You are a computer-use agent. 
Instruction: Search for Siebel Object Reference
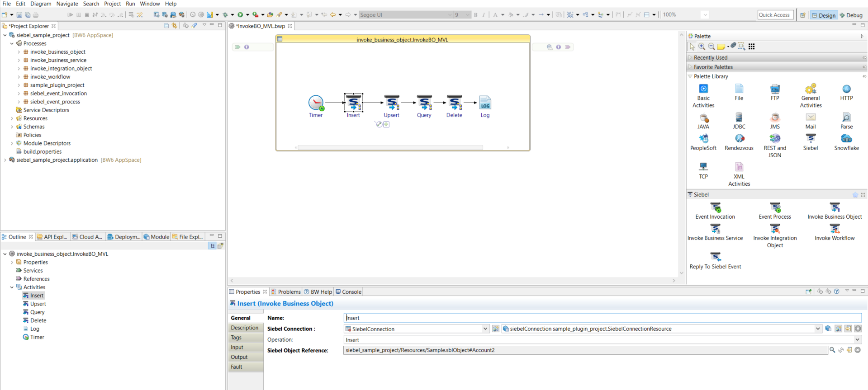832,350
